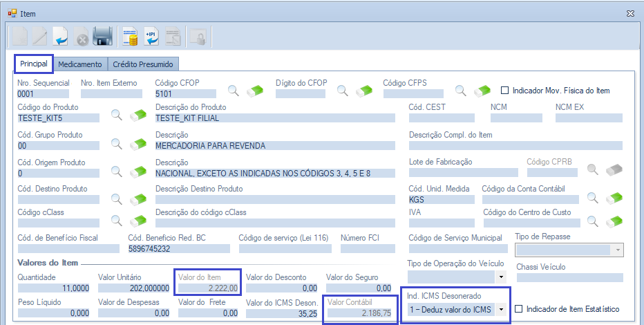This screenshot has width=644, height=325.
Task: Open search magnifier for Dígito do CFOP
Action: pos(343,91)
